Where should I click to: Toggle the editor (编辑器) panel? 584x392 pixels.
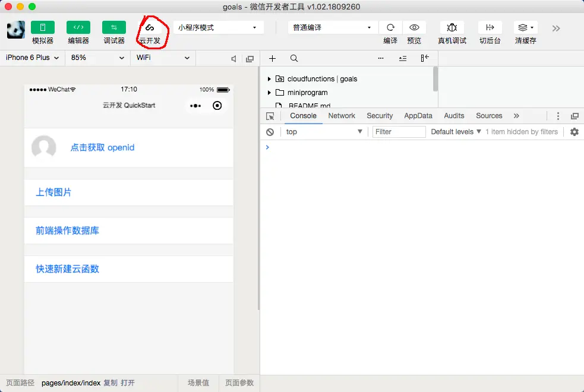point(78,27)
